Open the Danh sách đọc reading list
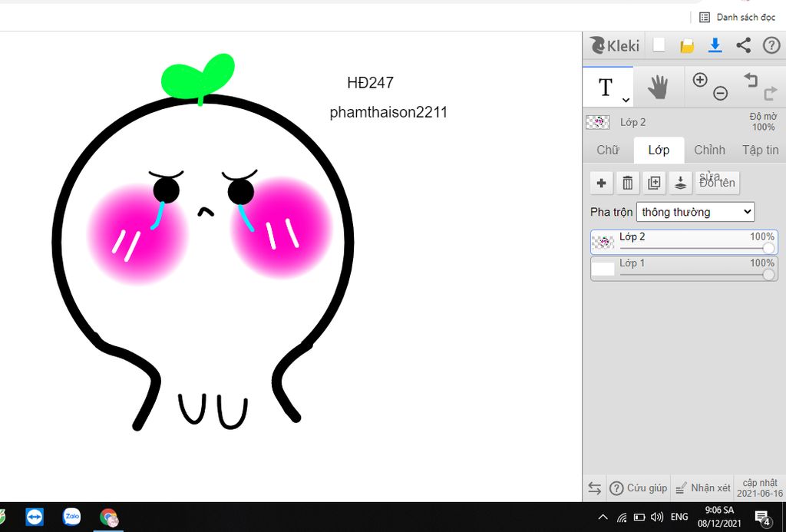 [738, 17]
